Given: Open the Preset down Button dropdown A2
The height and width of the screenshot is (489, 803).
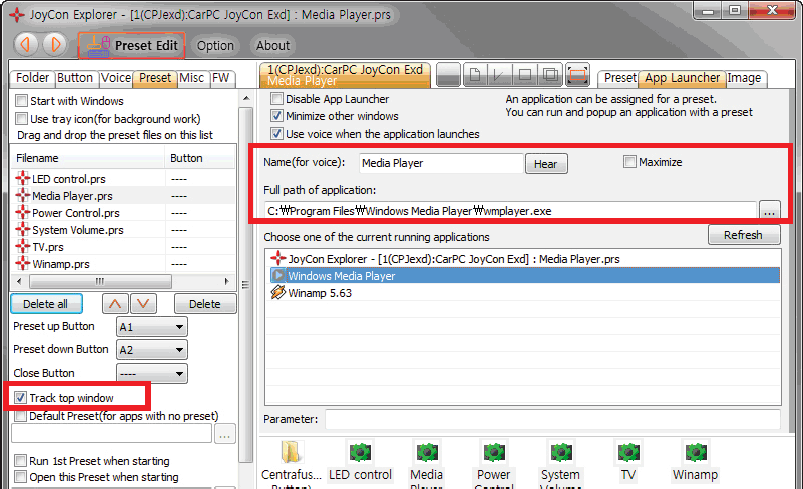Looking at the screenshot, I should pos(152,350).
